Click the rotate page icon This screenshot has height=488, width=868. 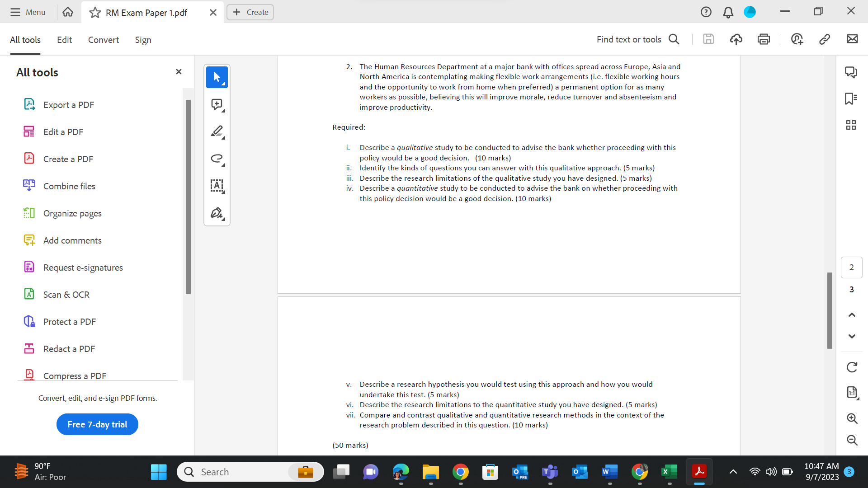point(852,367)
